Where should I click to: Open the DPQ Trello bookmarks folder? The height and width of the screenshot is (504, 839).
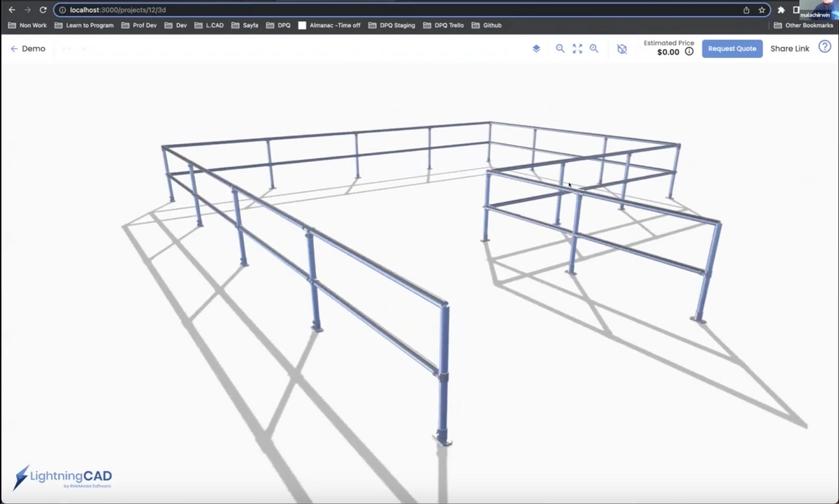[x=443, y=25]
